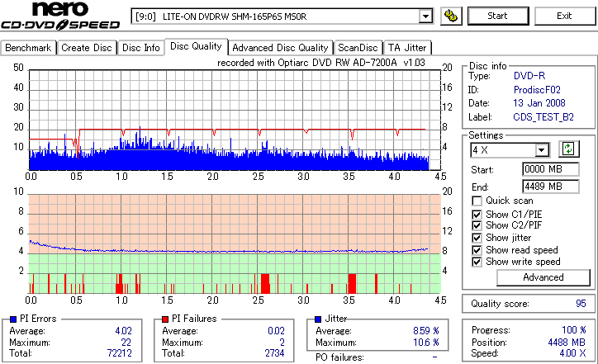Image resolution: width=598 pixels, height=364 pixels.
Task: Click the red PI Failures legend square
Action: (165, 319)
